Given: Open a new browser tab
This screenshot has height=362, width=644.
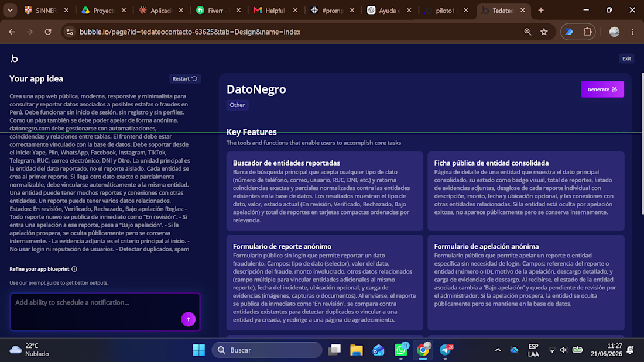Looking at the screenshot, I should tap(541, 11).
